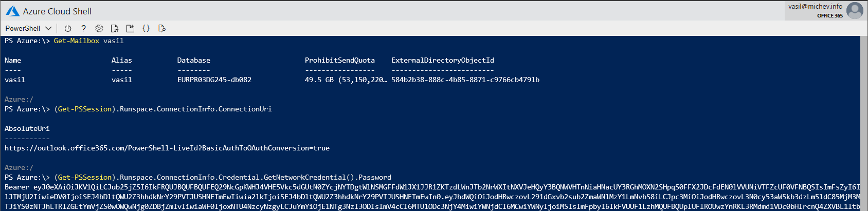This screenshot has height=211, width=868.
Task: Click the upload/download files icon
Action: point(115,28)
